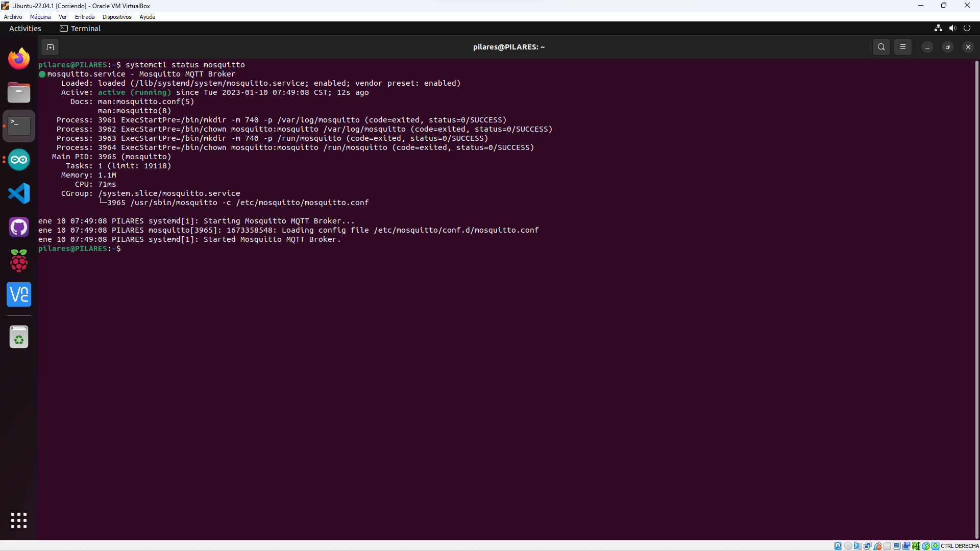The image size is (980, 551).
Task: Open VirtualBox Ayuda menu
Action: [147, 17]
